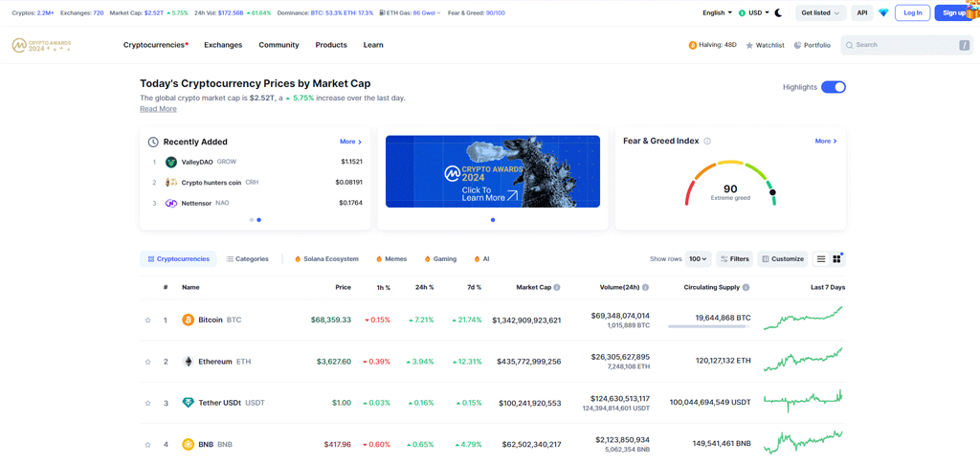Click the Fear & Greed info icon

[x=707, y=142]
